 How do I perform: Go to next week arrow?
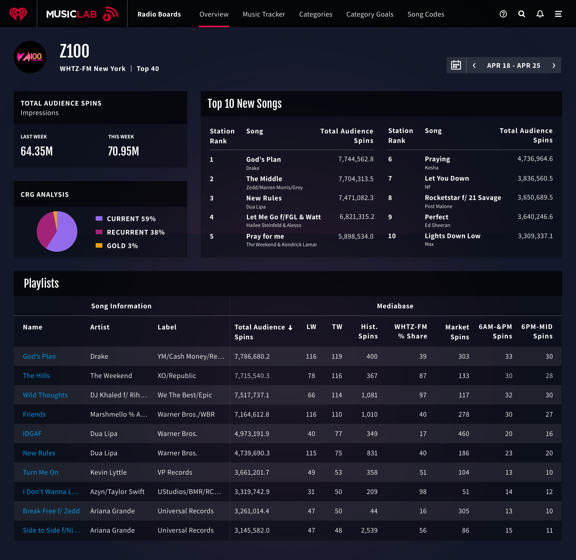[554, 65]
